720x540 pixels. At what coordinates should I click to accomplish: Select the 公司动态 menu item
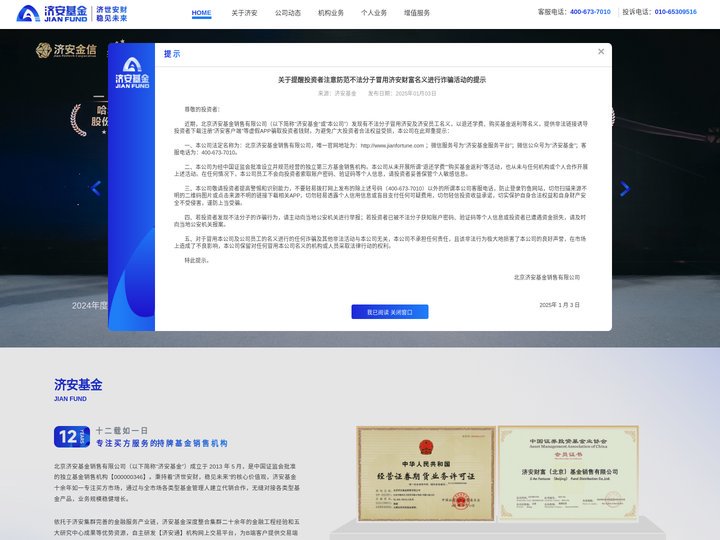point(288,13)
